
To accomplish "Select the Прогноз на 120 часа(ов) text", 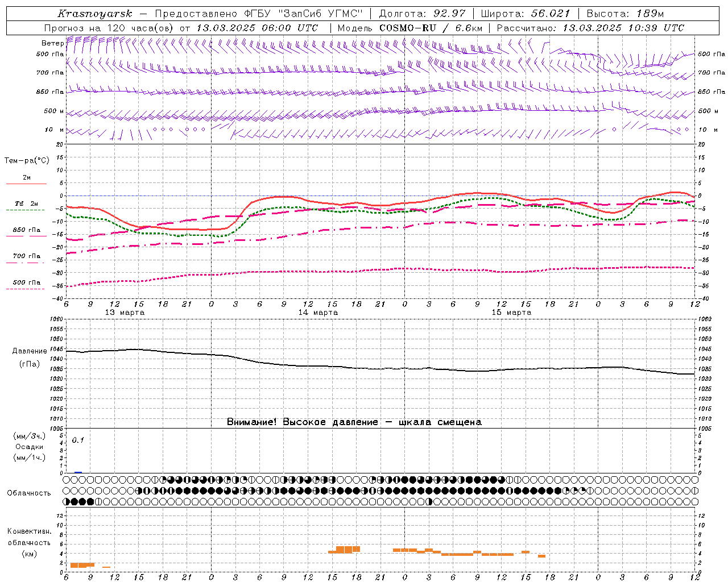I will pos(109,28).
